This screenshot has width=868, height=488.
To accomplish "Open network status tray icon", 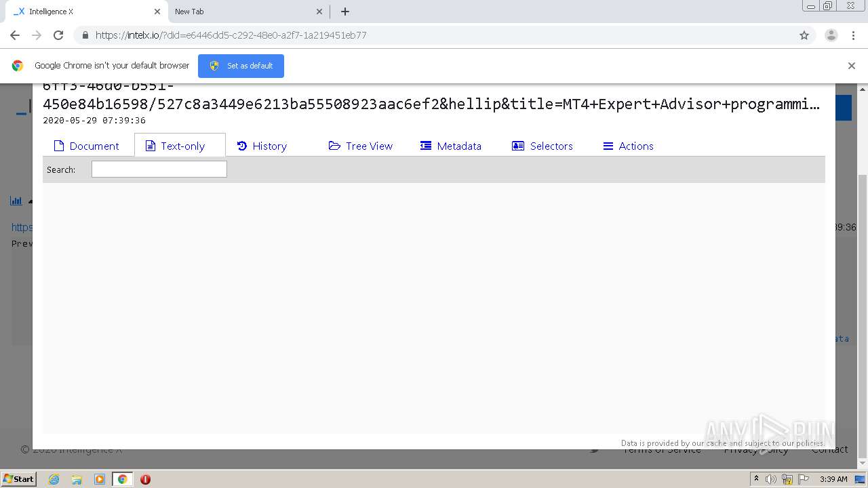I will (787, 479).
